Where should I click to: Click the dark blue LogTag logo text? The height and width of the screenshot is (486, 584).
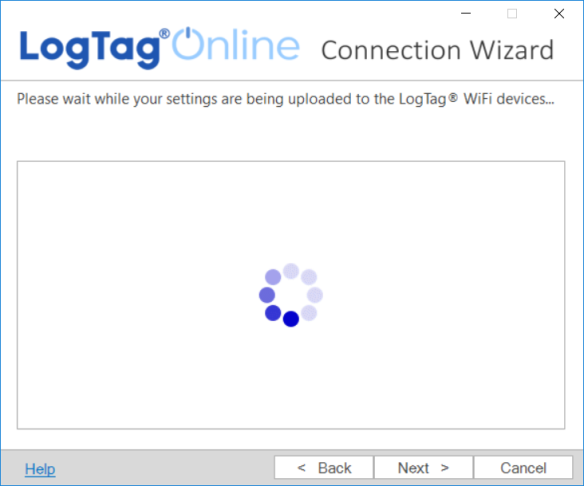(x=89, y=48)
